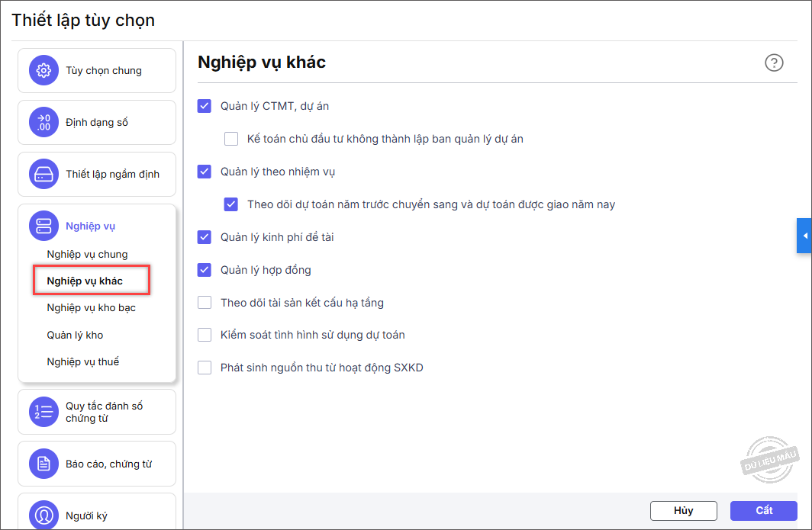
Task: Check Kiểm soát tình hình sử dụng dự toán
Action: 204,335
